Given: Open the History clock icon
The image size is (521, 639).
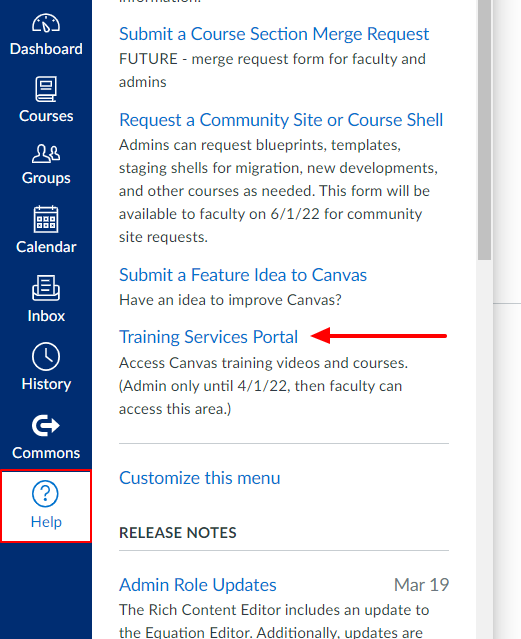Looking at the screenshot, I should (46, 357).
